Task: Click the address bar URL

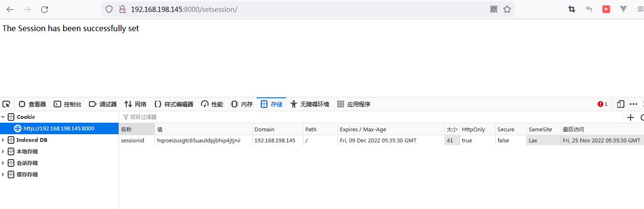Action: point(184,9)
